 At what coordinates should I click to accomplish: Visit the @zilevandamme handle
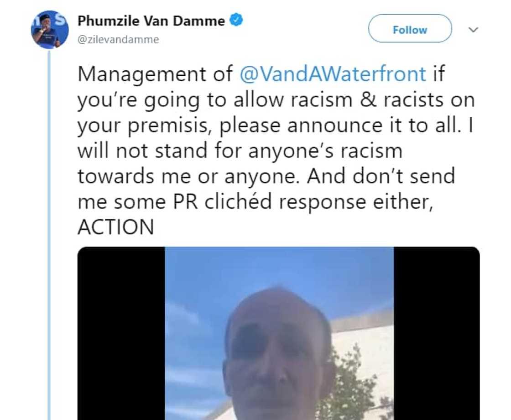(118, 40)
